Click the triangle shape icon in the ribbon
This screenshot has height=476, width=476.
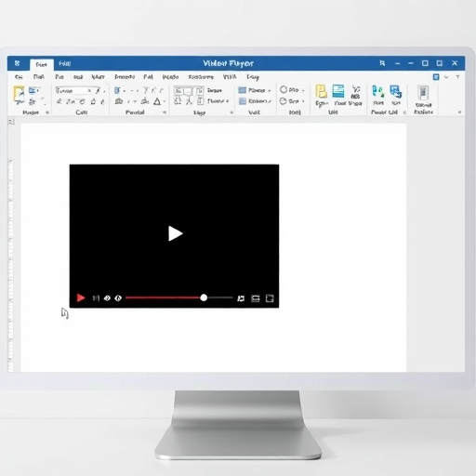tap(157, 101)
